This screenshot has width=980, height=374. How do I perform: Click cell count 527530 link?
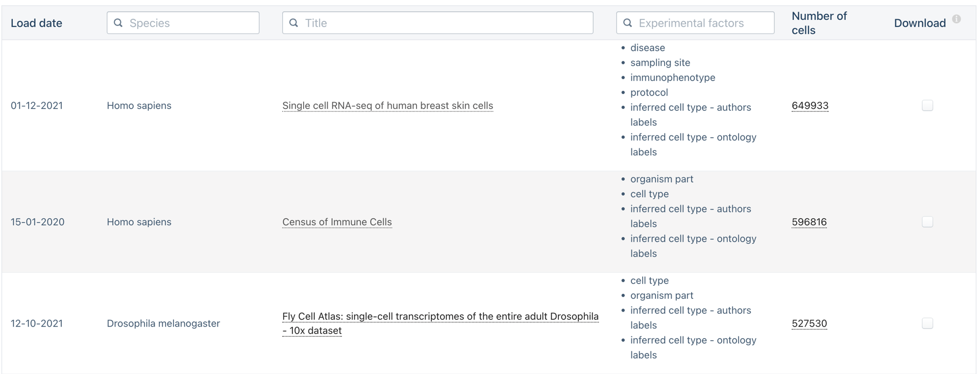809,323
